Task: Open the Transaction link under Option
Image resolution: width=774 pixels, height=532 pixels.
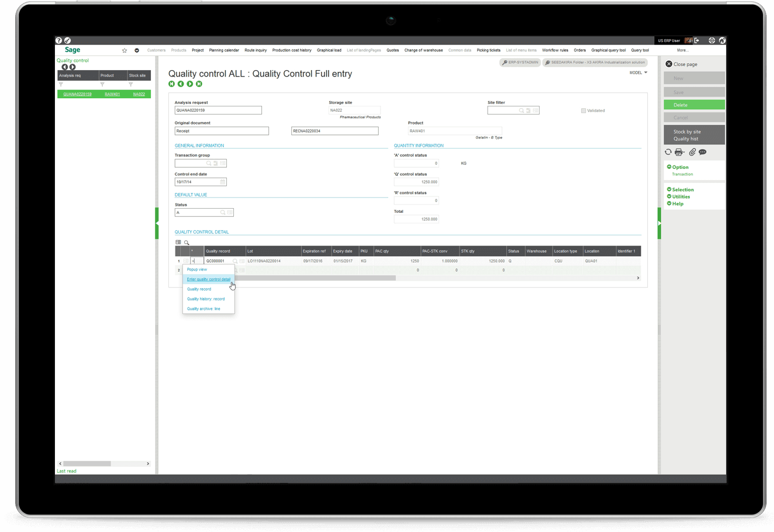Action: click(x=682, y=174)
